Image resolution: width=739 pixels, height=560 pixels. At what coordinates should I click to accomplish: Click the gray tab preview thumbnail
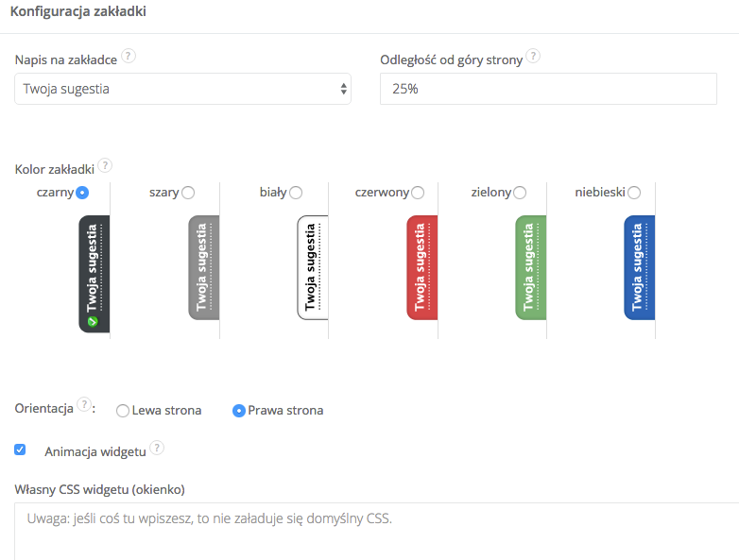(203, 267)
